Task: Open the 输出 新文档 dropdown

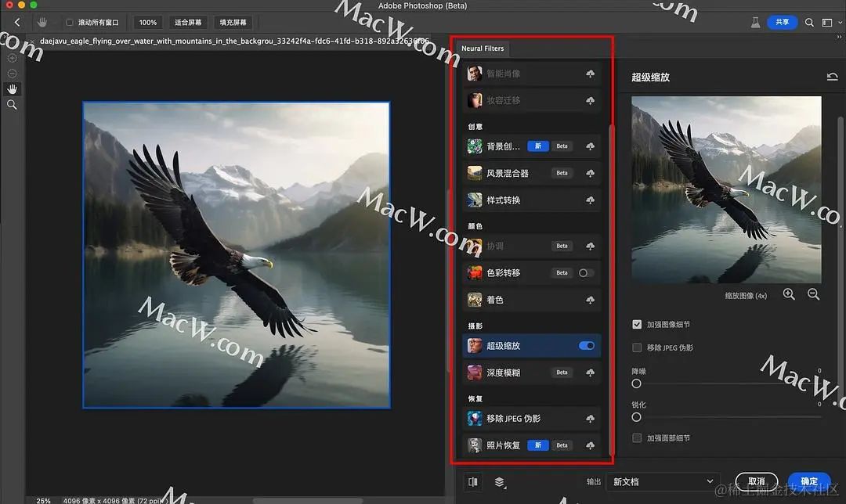Action: (x=663, y=481)
